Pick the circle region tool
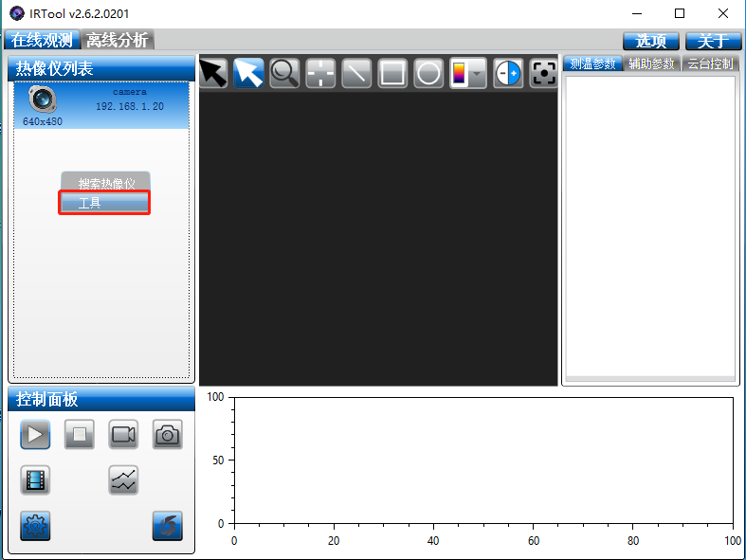 click(428, 73)
